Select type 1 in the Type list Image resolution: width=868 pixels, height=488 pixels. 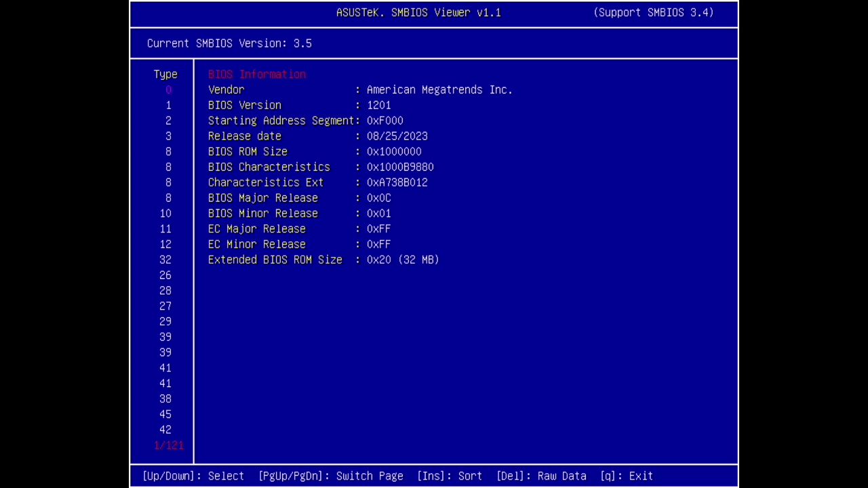click(168, 105)
